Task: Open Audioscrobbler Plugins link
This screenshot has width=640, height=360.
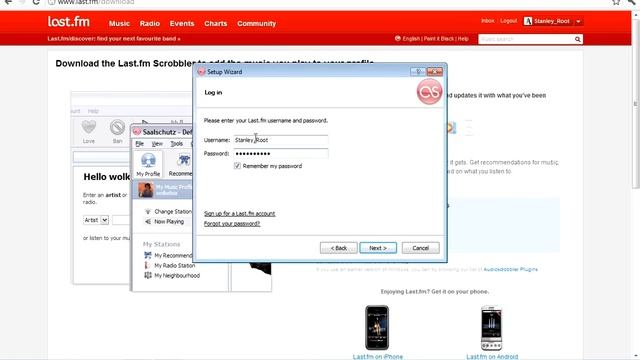Action: click(x=510, y=269)
